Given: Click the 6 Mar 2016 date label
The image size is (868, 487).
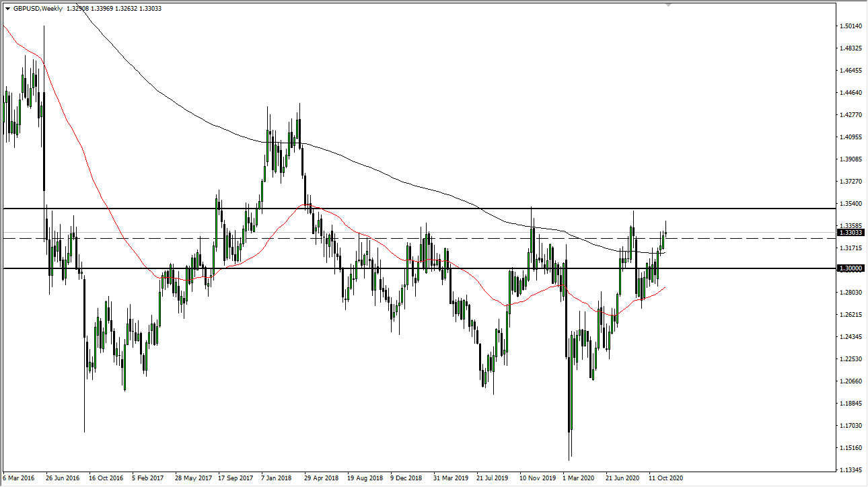Looking at the screenshot, I should [x=20, y=478].
